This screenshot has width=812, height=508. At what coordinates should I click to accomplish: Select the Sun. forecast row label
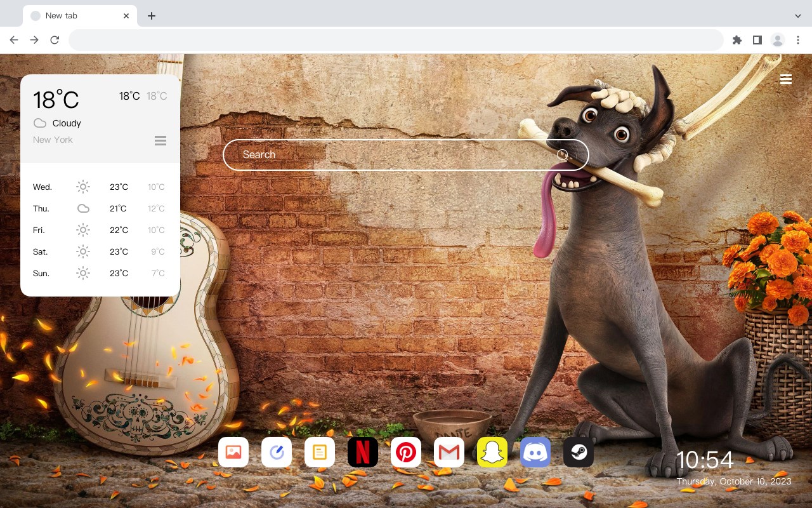[x=41, y=273]
